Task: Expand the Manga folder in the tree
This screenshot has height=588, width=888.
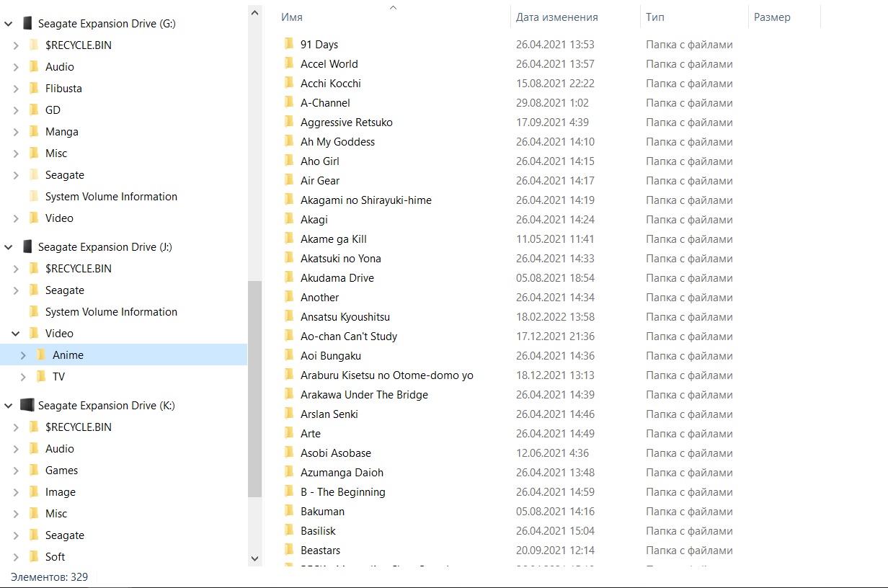Action: (x=16, y=132)
